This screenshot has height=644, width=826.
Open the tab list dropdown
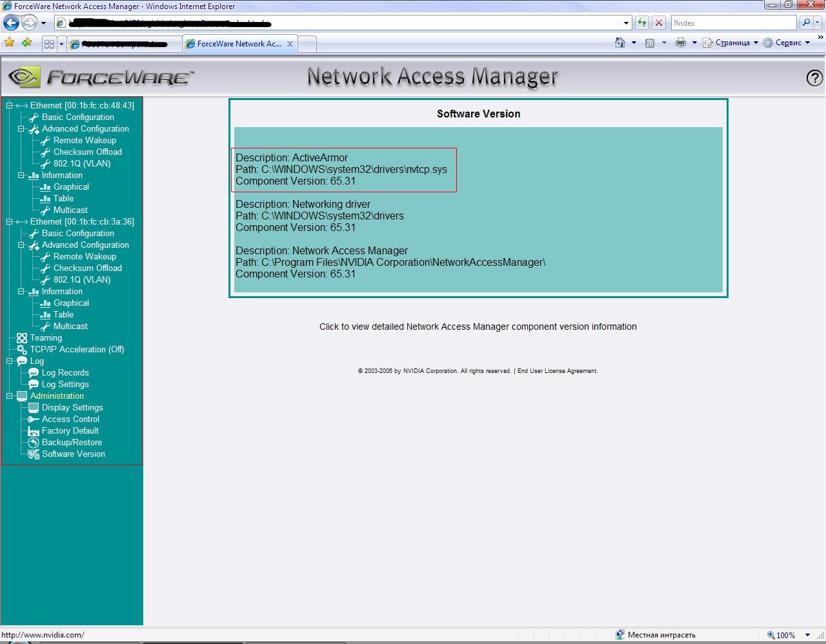coord(61,44)
